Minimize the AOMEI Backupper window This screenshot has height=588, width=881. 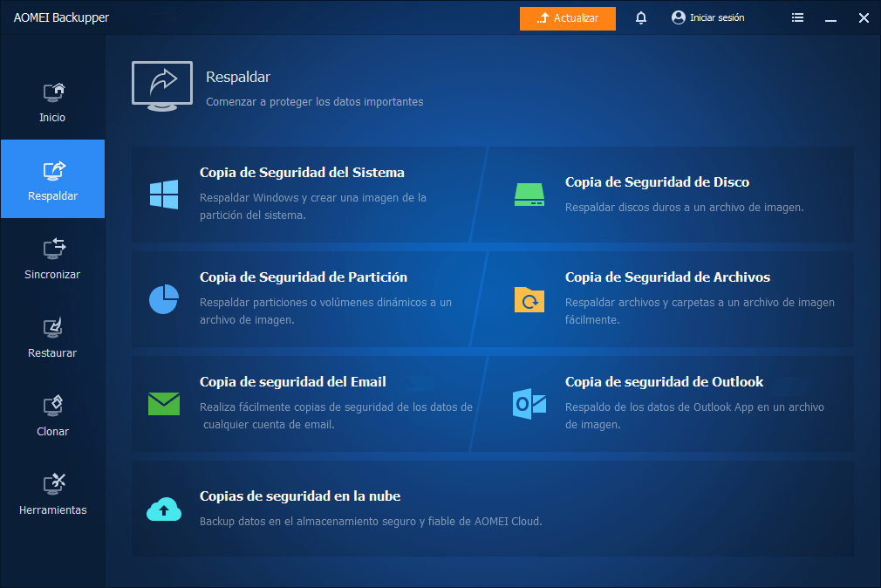pyautogui.click(x=831, y=18)
